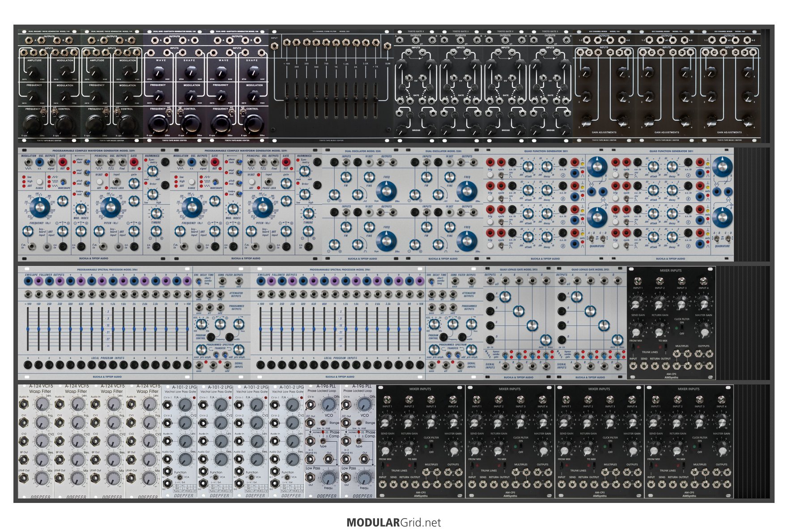Turn the top-row attack knob on left 281t
The width and height of the screenshot is (788, 532).
pyautogui.click(x=528, y=167)
